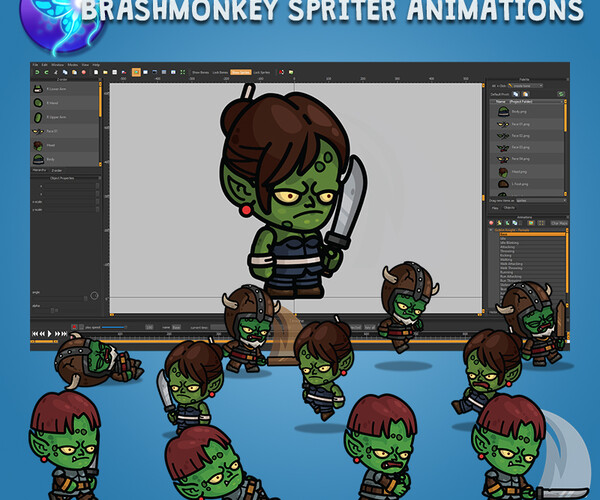Open the Window menu
The image size is (600, 500).
58,65
